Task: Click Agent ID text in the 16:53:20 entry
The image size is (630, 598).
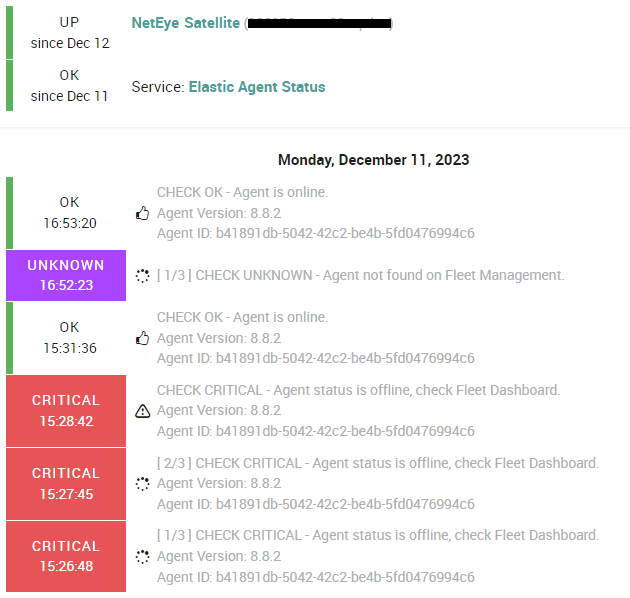Action: tap(315, 233)
